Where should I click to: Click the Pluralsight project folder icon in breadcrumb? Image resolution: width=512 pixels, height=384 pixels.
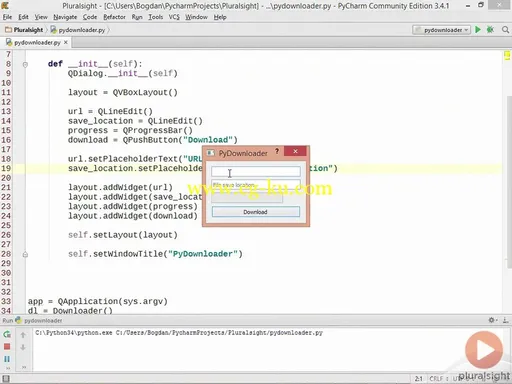(8, 30)
